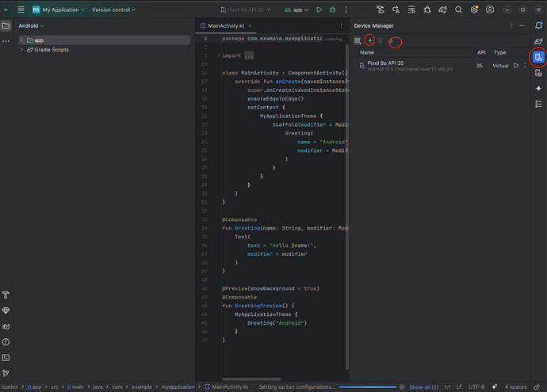
Task: Start the Pixel 8a API 35 emulator
Action: click(516, 66)
